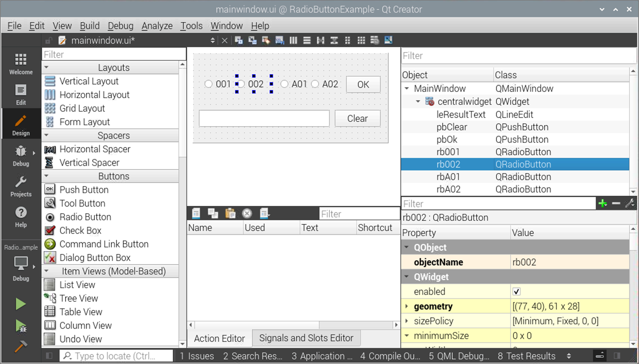Select radio button 001 on the form
Viewport: 639px width, 364px height.
point(218,84)
